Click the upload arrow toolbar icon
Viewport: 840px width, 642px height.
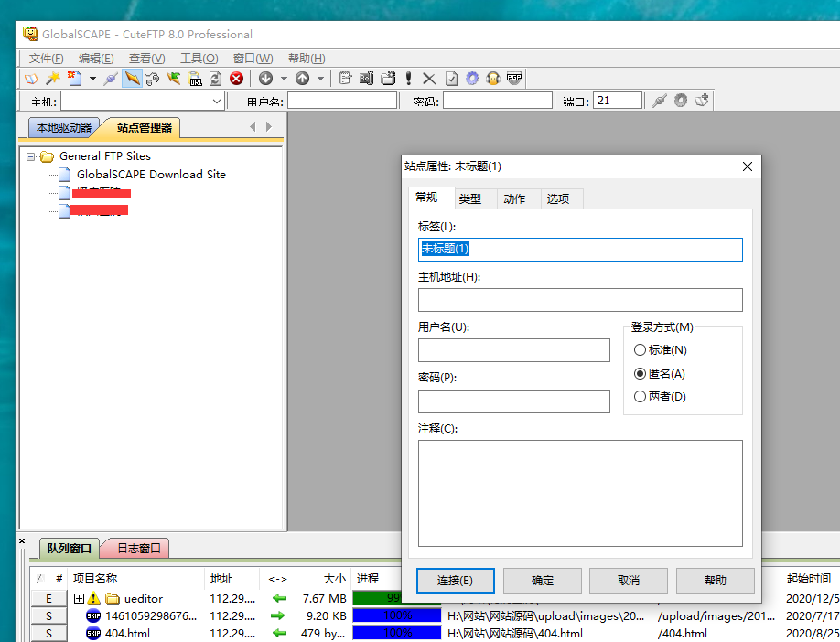click(302, 79)
